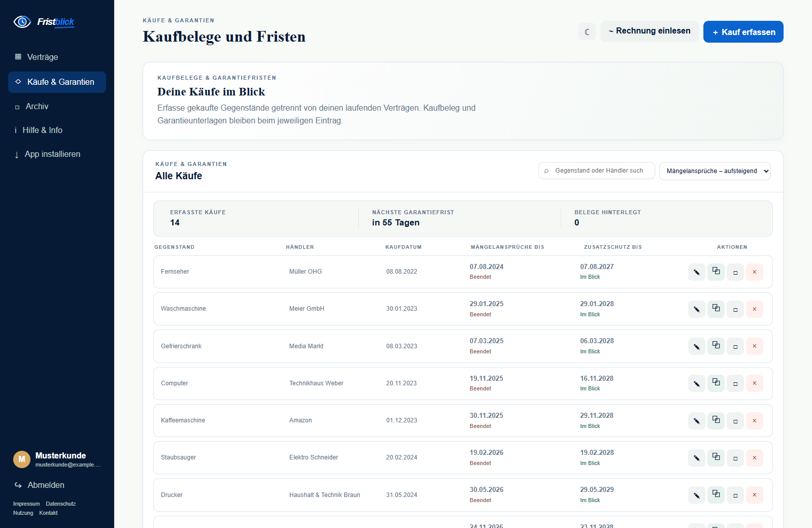
Task: Click the Kauf erfassen button
Action: pos(743,32)
